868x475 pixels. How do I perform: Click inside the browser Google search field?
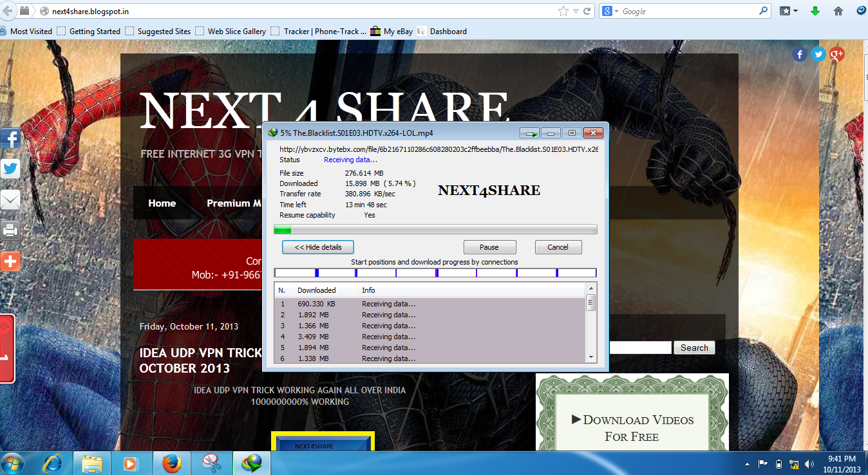tap(689, 11)
